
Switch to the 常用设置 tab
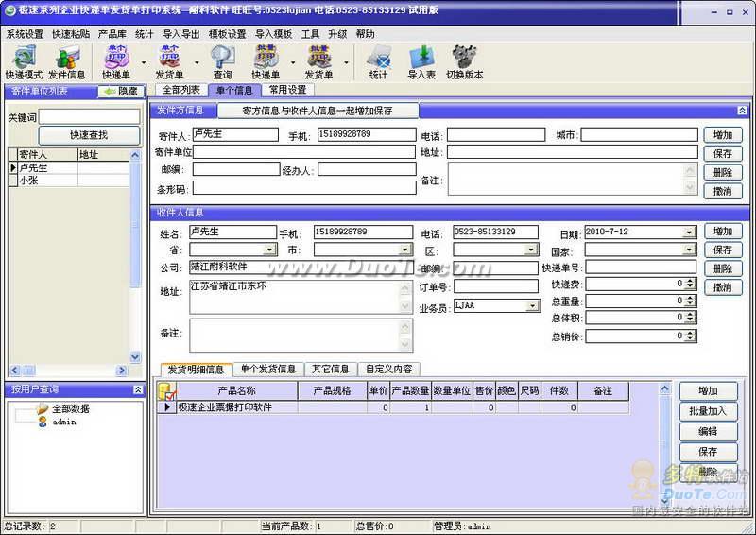click(288, 90)
